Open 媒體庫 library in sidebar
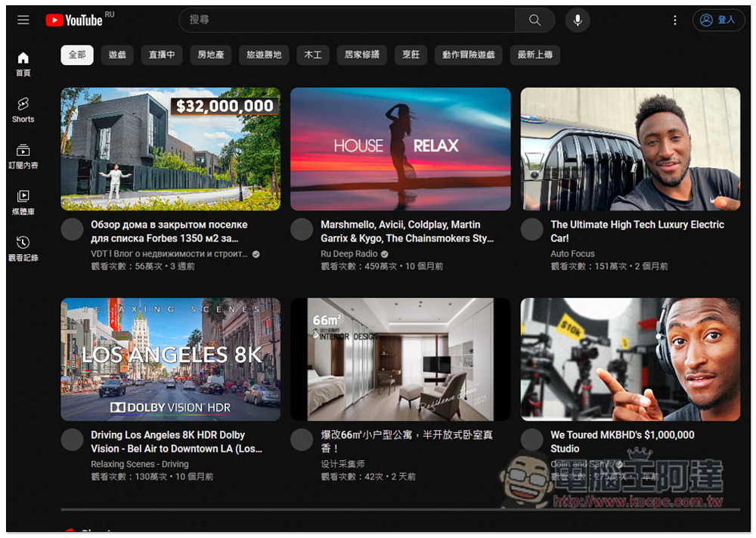 [x=23, y=202]
